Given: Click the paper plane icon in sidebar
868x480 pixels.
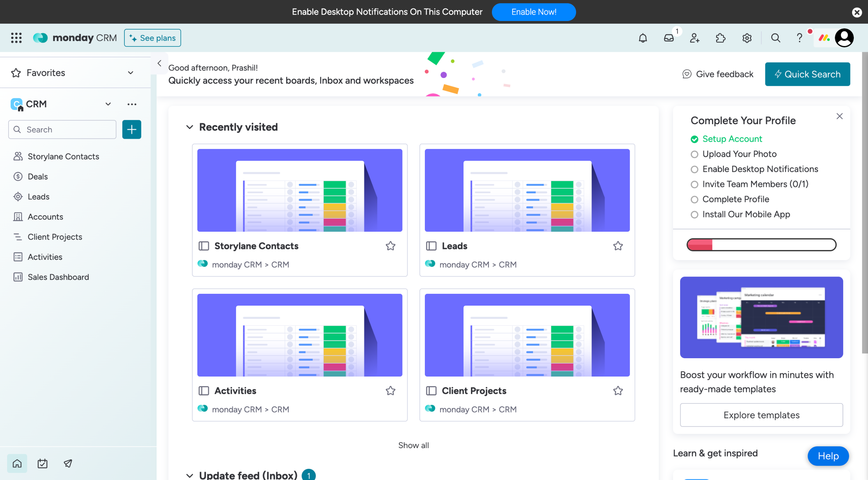Looking at the screenshot, I should pos(68,463).
